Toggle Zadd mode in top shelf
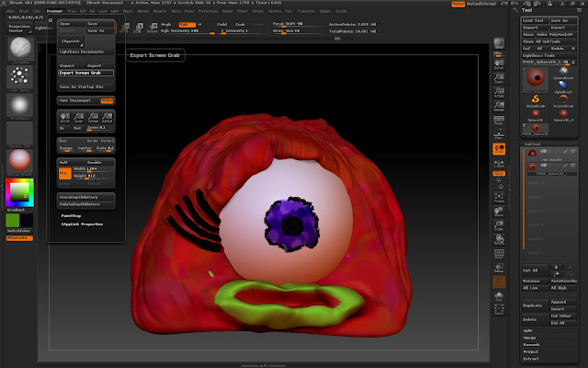Viewport: 588px width, 368px height. pyautogui.click(x=222, y=25)
